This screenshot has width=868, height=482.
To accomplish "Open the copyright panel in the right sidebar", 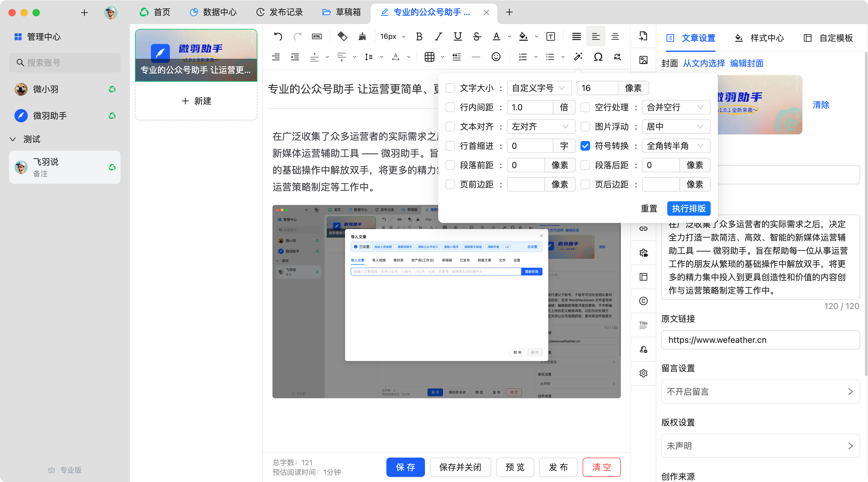I will [643, 301].
